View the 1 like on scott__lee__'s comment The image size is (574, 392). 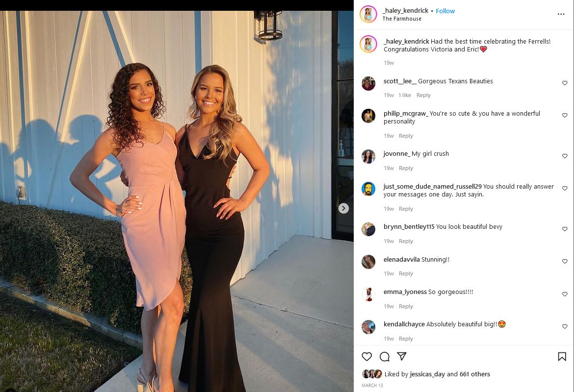(x=405, y=95)
